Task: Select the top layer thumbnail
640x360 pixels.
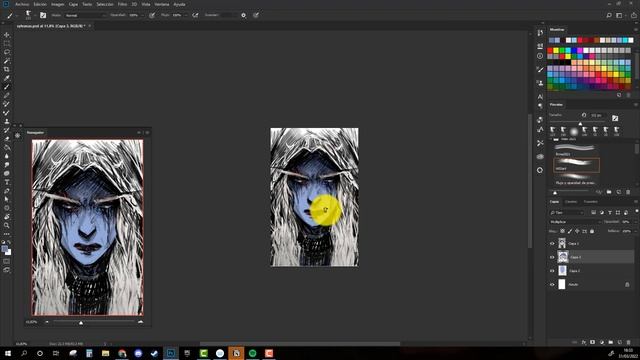Action: pyautogui.click(x=562, y=244)
